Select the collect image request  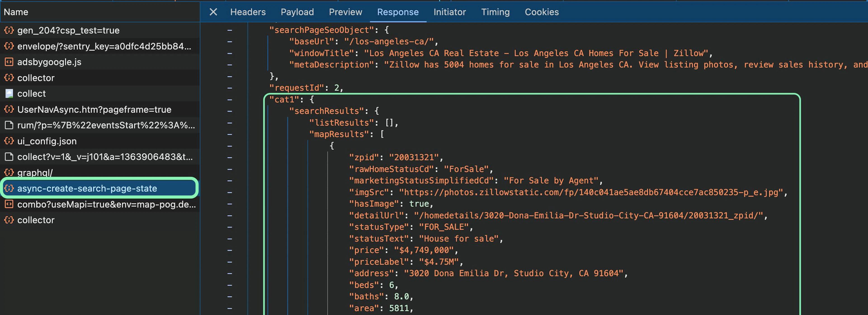pos(100,93)
